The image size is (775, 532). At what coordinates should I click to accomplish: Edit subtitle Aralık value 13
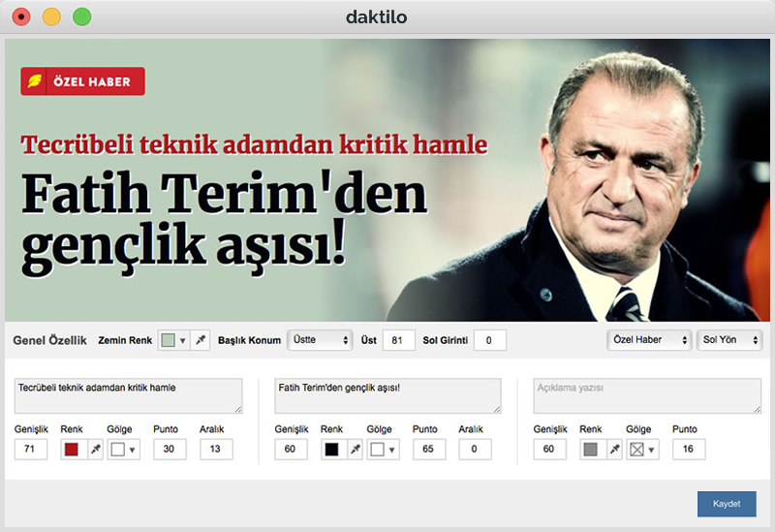coord(216,449)
